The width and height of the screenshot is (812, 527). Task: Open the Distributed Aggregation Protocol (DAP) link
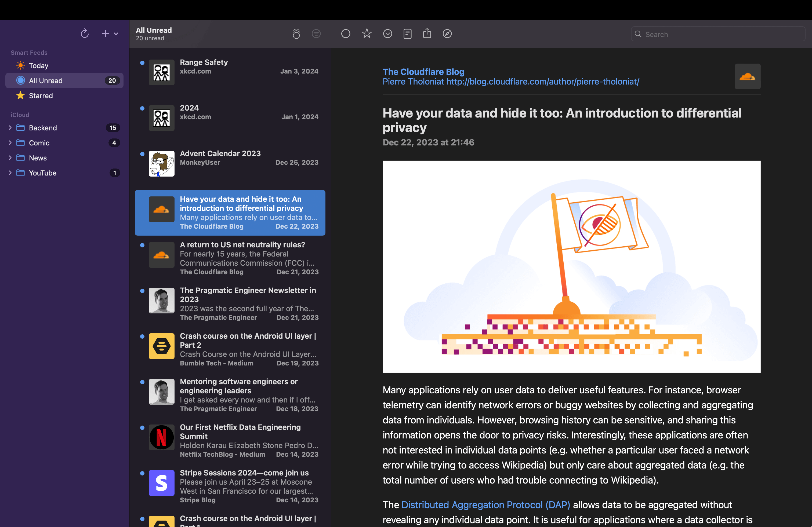point(485,504)
